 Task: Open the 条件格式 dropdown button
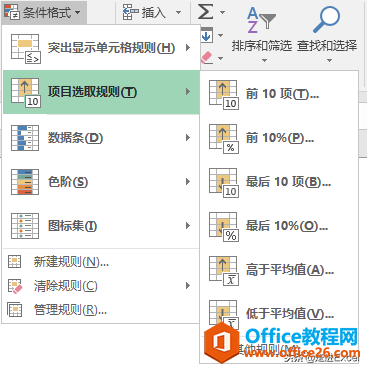(44, 12)
